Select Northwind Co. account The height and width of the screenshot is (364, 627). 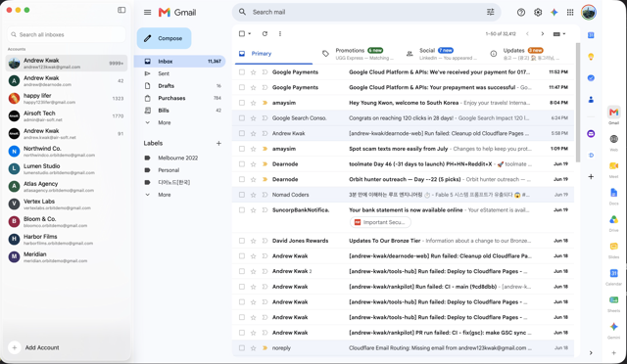[67, 151]
